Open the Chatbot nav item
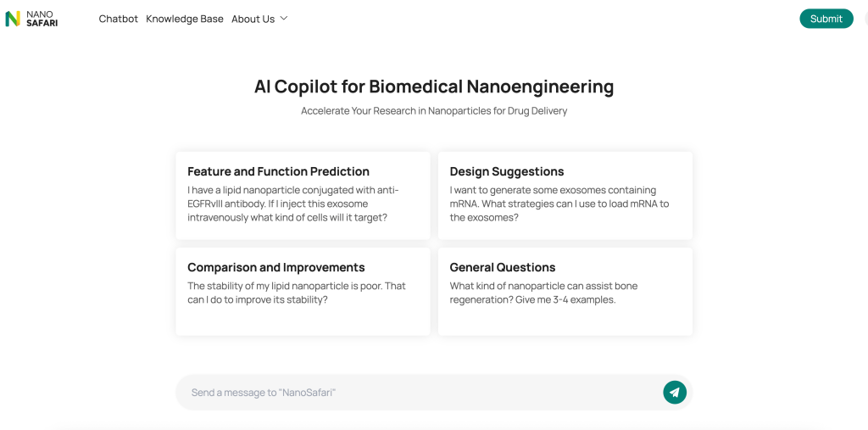Screen dimensions: 868x430 point(118,19)
